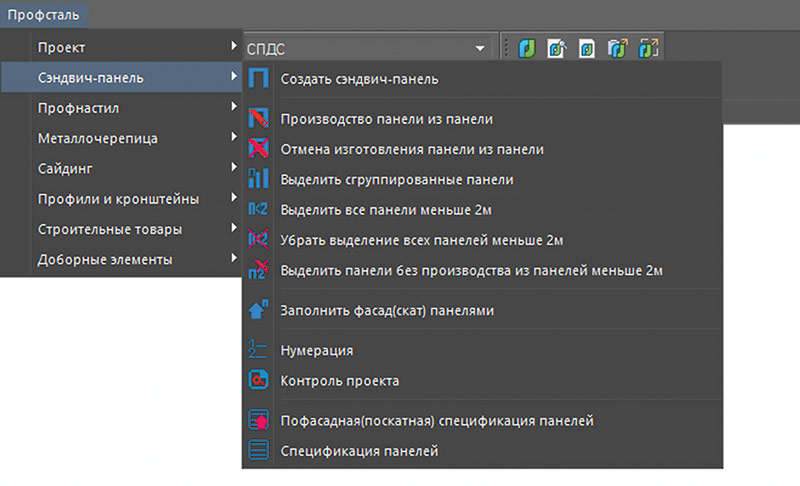
Task: Click the last toolbar icon on the right
Action: point(649,48)
